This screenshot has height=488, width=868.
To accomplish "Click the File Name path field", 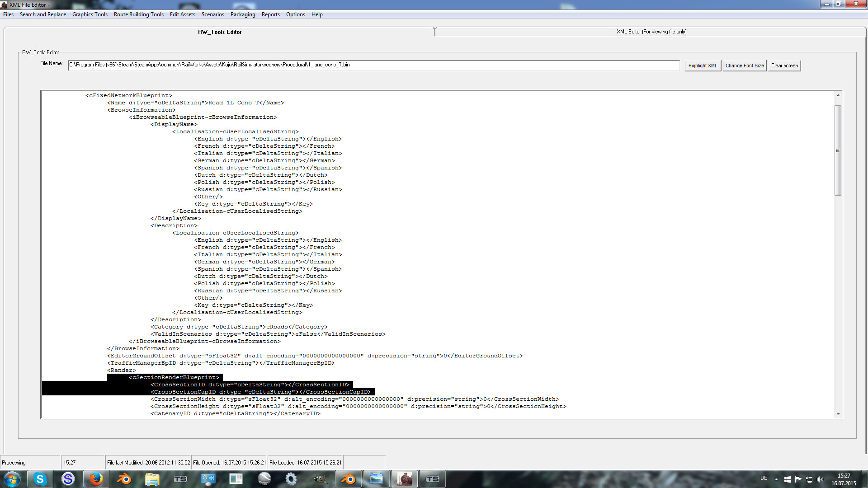I will point(373,65).
